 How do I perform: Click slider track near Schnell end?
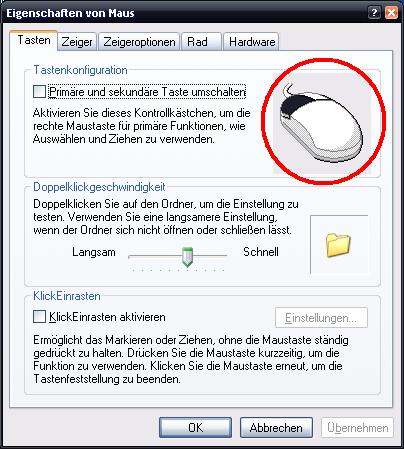(220, 256)
